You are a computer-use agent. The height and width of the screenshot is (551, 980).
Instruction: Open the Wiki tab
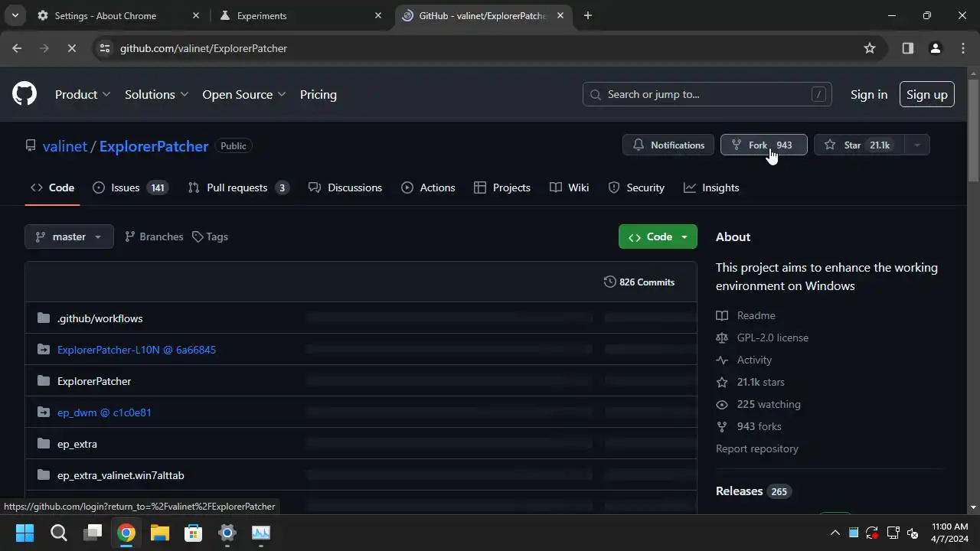click(570, 187)
